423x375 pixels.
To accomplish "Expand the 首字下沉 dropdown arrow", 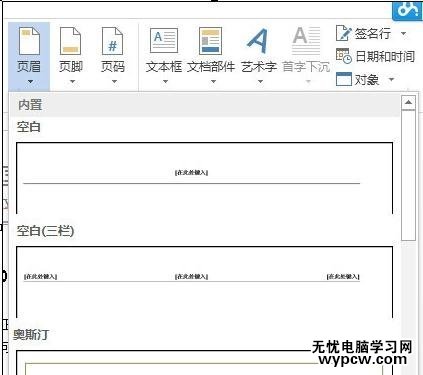I will pos(308,82).
